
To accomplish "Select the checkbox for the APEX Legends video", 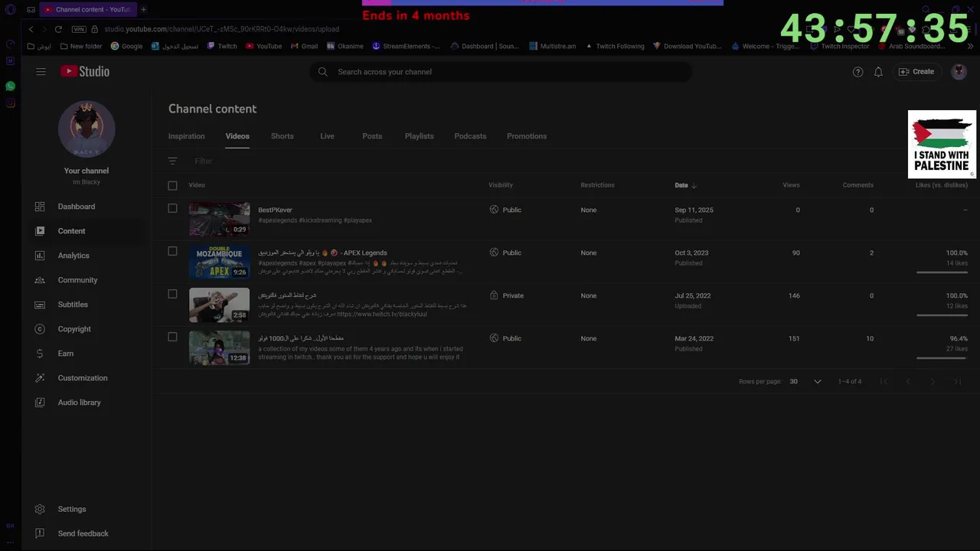I will (x=172, y=251).
